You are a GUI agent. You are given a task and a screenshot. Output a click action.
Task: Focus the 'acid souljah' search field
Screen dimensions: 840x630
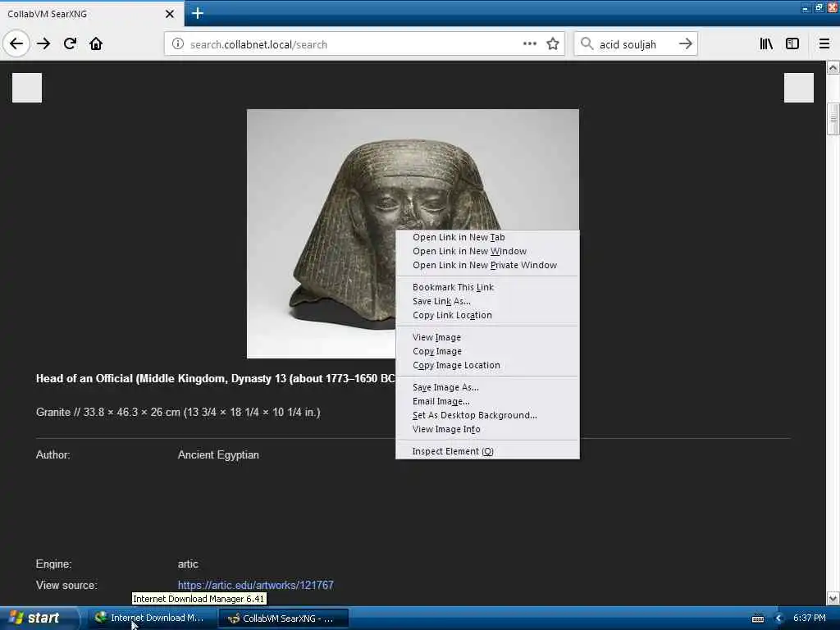click(636, 44)
